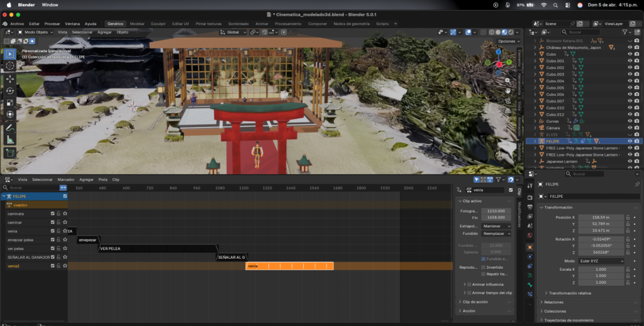Open the World properties tab icon
Screen dimensions: 644x326
point(530,235)
